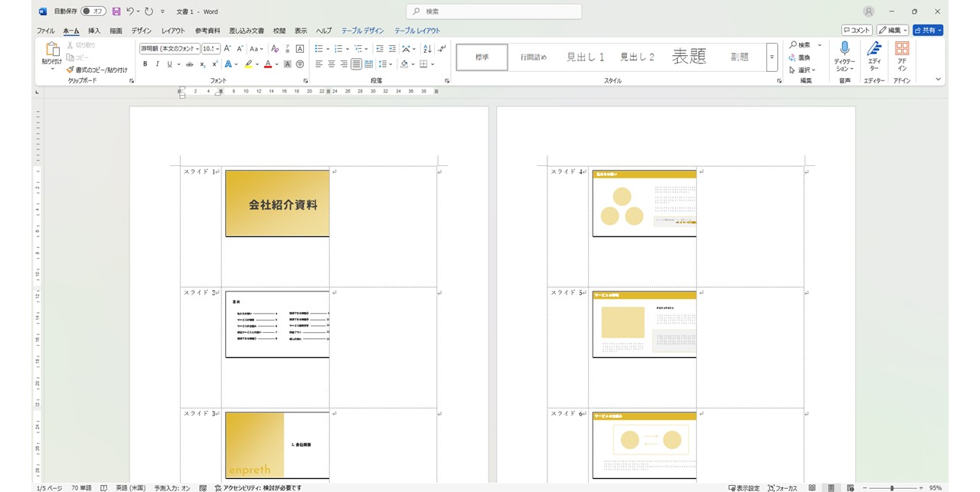Screen dimensions: 980x492
Task: Apply character shading with the gray A icon
Action: click(287, 64)
